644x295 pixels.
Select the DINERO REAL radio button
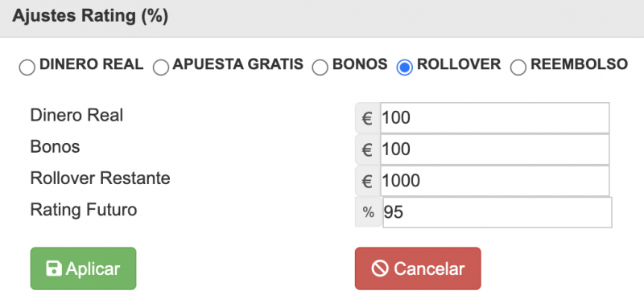27,68
